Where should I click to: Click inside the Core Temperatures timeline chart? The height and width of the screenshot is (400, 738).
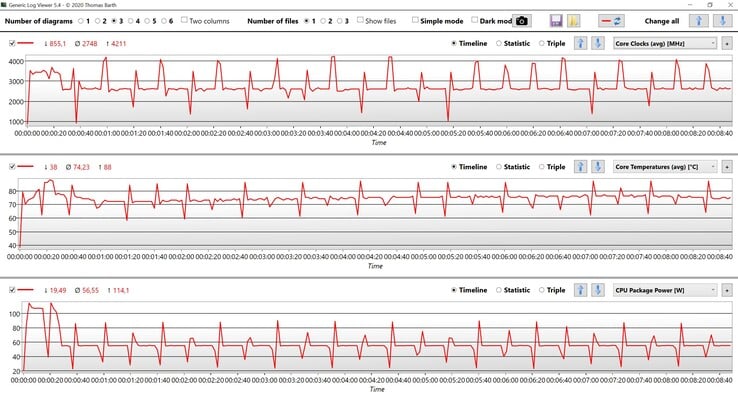pos(375,213)
